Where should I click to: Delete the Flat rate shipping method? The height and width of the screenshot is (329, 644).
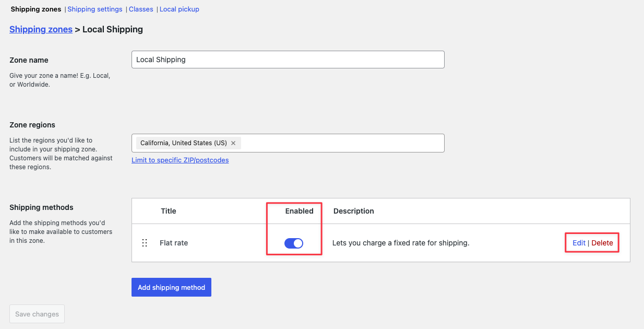coord(602,242)
